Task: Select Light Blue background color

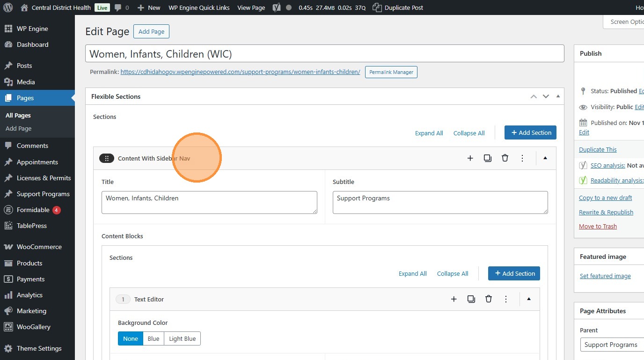Action: tap(183, 338)
